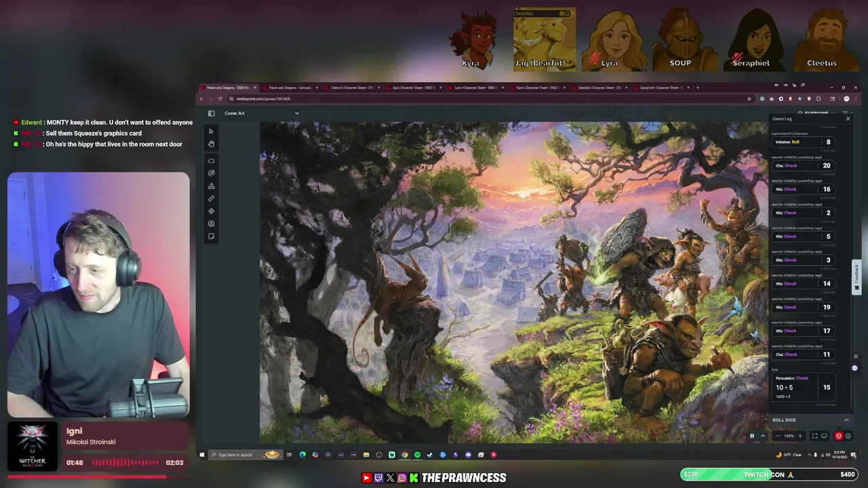Open the info icon in bottom toolbar
This screenshot has width=868, height=488.
point(848,436)
